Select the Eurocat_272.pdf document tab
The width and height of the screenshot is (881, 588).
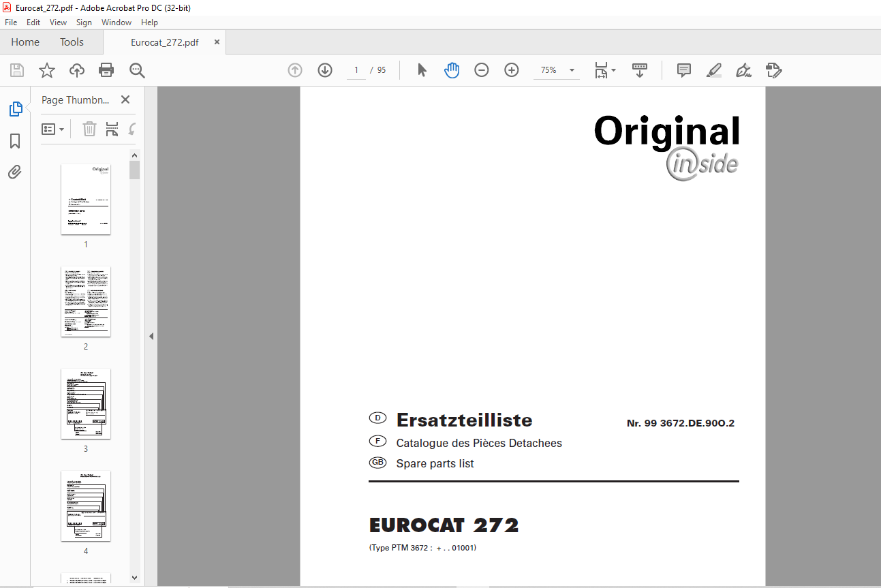(x=165, y=42)
